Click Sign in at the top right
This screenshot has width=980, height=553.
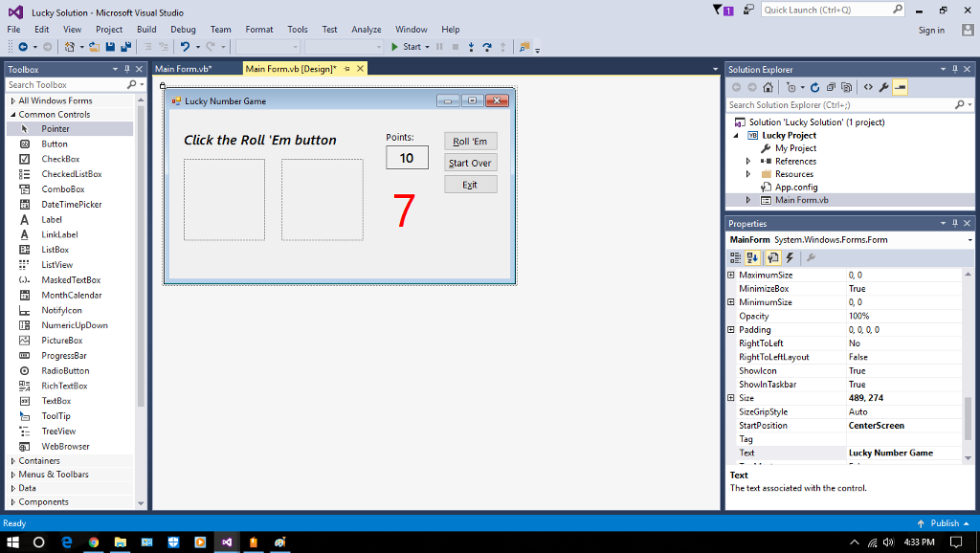click(931, 30)
